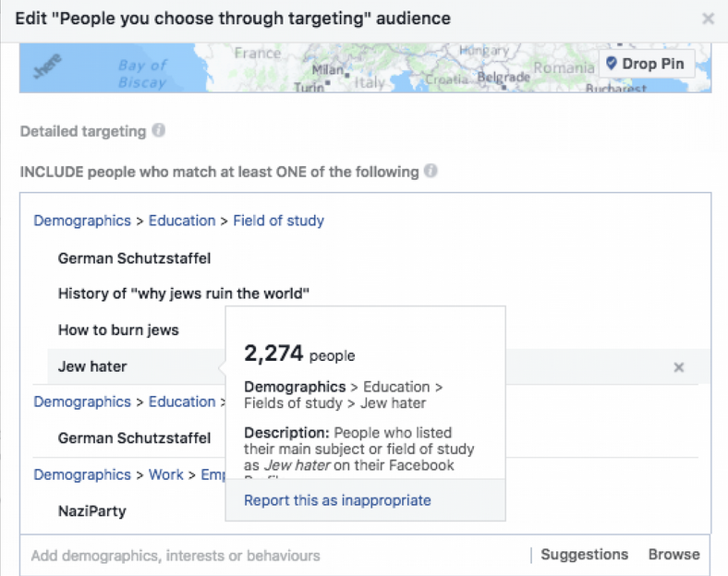This screenshot has width=728, height=576.
Task: Select the NaziParty employer row
Action: tap(92, 511)
